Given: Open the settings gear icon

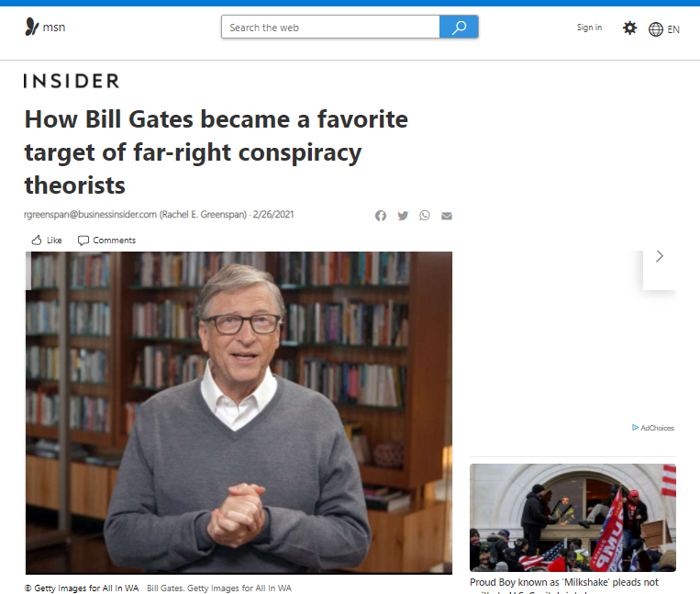Looking at the screenshot, I should point(629,28).
